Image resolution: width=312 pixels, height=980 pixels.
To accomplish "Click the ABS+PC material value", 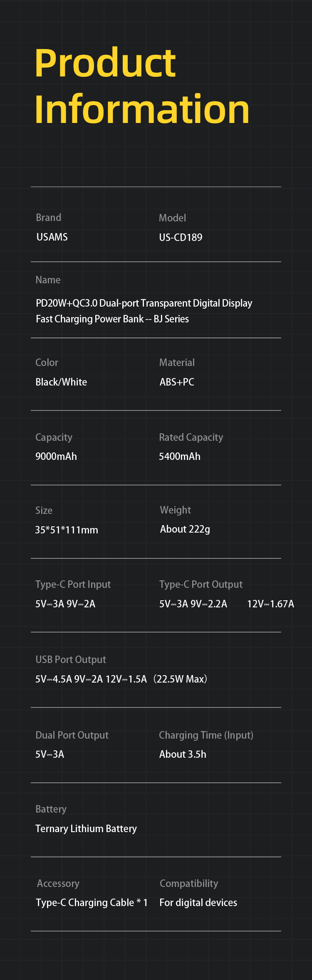I will tap(177, 382).
